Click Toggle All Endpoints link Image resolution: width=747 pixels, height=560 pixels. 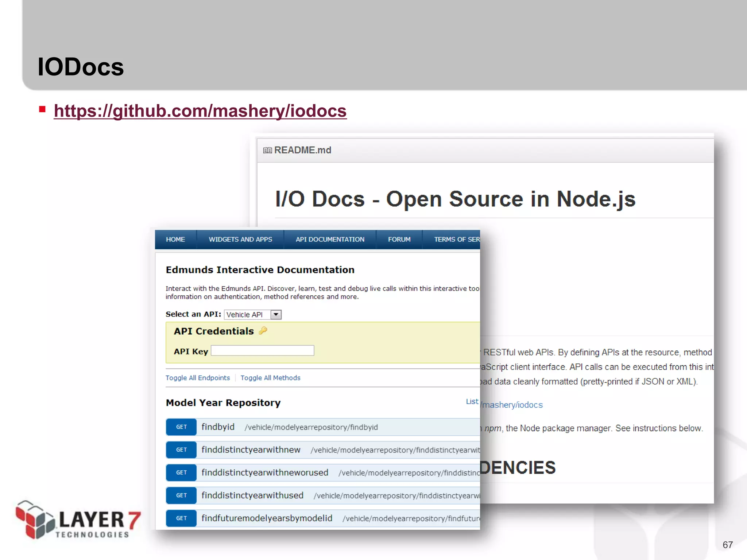click(198, 378)
